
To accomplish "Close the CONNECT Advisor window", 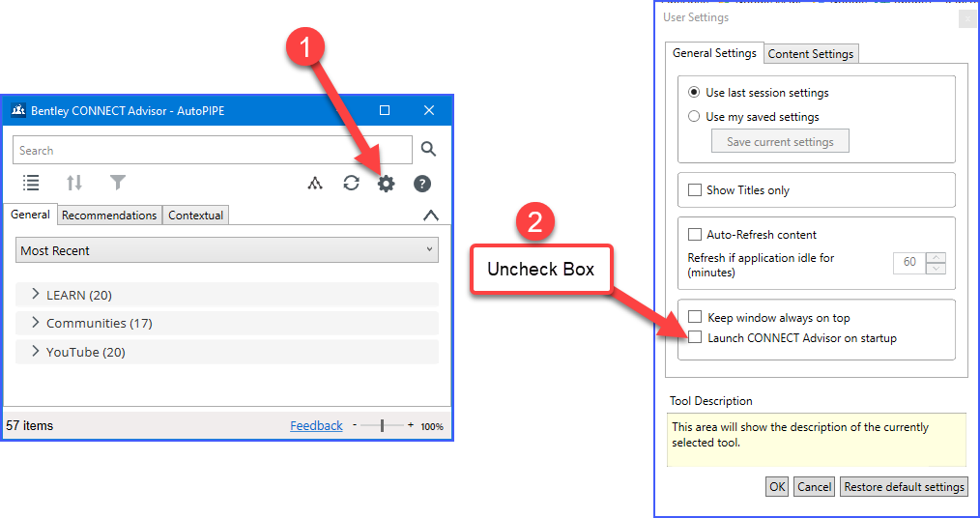I will point(429,110).
